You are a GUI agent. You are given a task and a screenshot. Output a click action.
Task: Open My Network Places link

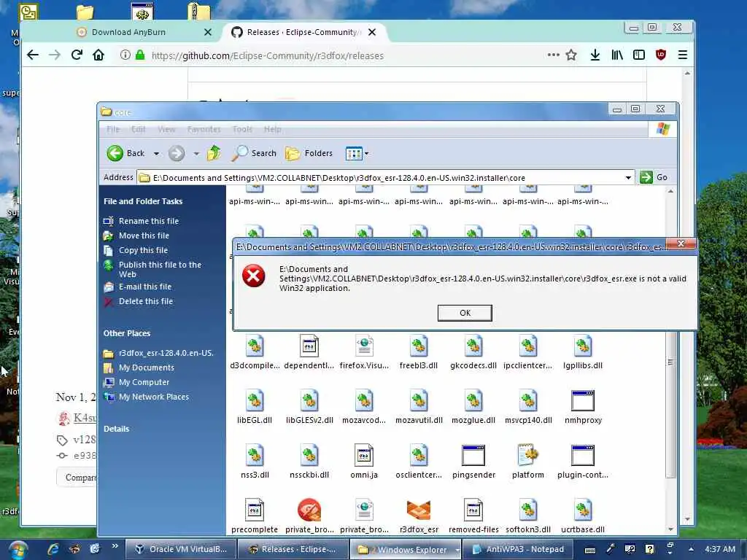(x=153, y=397)
